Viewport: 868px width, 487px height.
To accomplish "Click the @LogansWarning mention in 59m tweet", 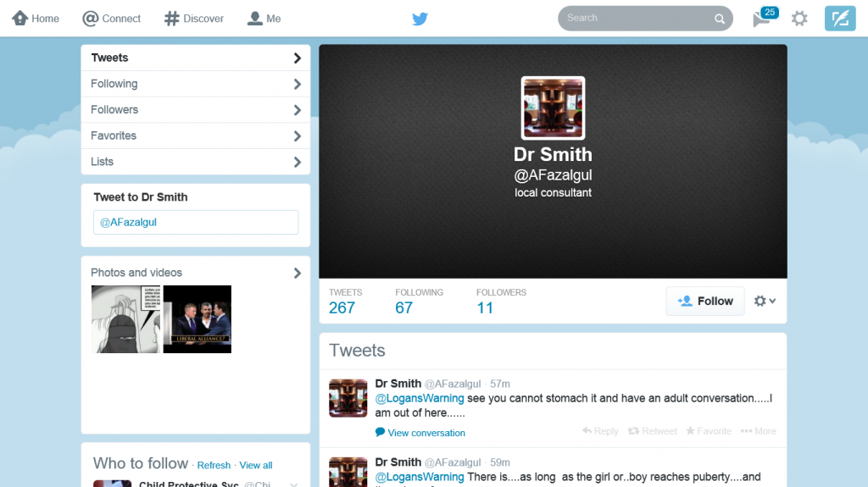I will pyautogui.click(x=420, y=477).
